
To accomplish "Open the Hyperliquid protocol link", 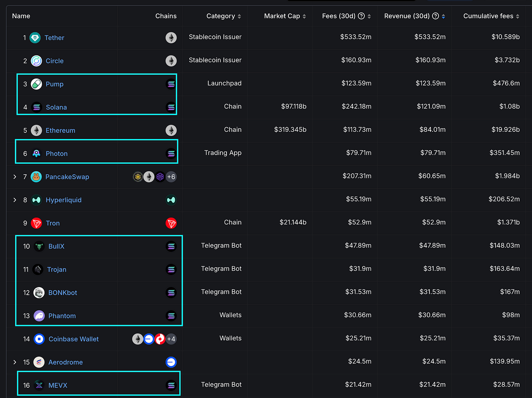I will point(63,200).
